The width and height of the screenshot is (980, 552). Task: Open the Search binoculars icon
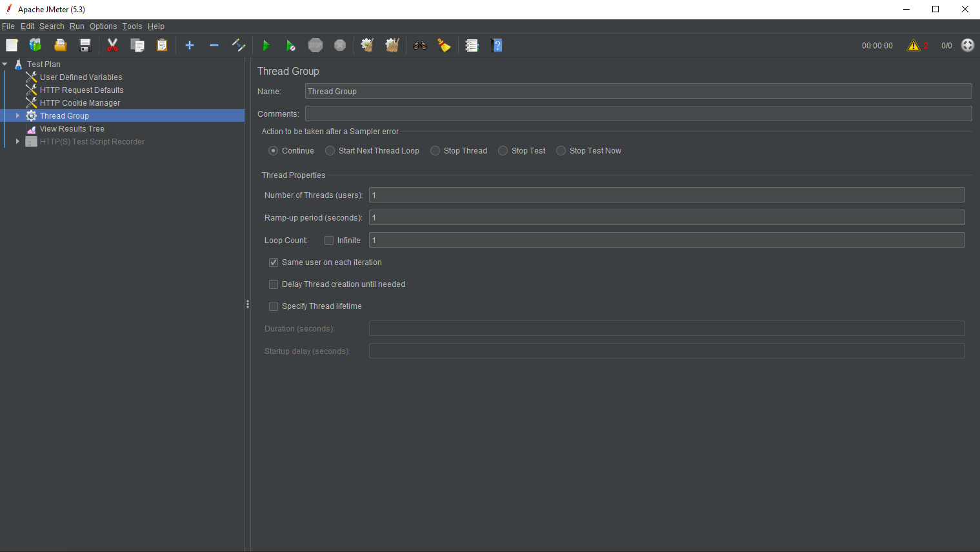click(x=419, y=45)
